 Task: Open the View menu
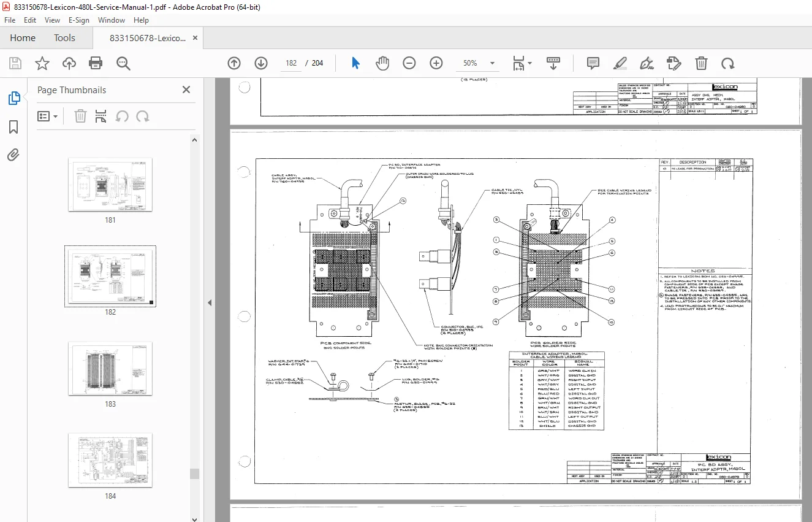tap(53, 20)
